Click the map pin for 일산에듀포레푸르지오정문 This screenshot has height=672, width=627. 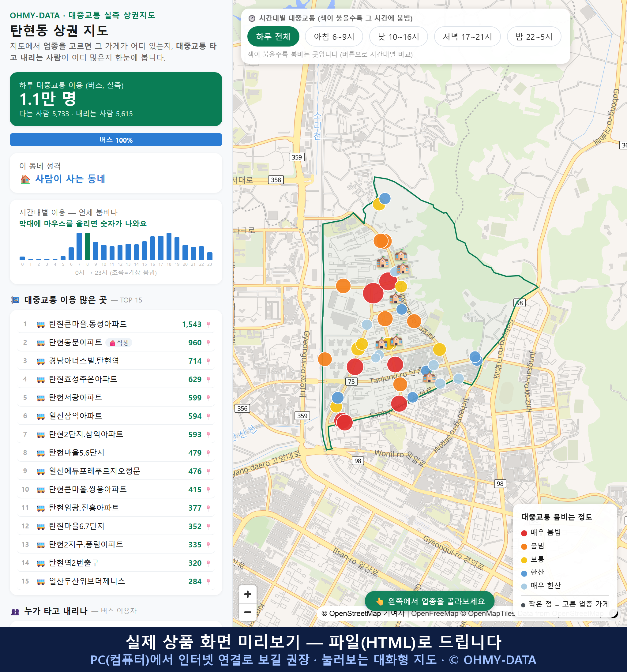tap(208, 471)
